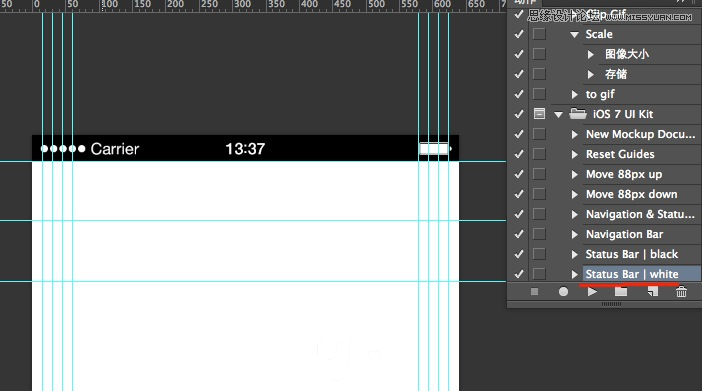Toggle the checkmark beside Navigation Bar
Viewport: 702px width, 391px height.
coord(519,234)
